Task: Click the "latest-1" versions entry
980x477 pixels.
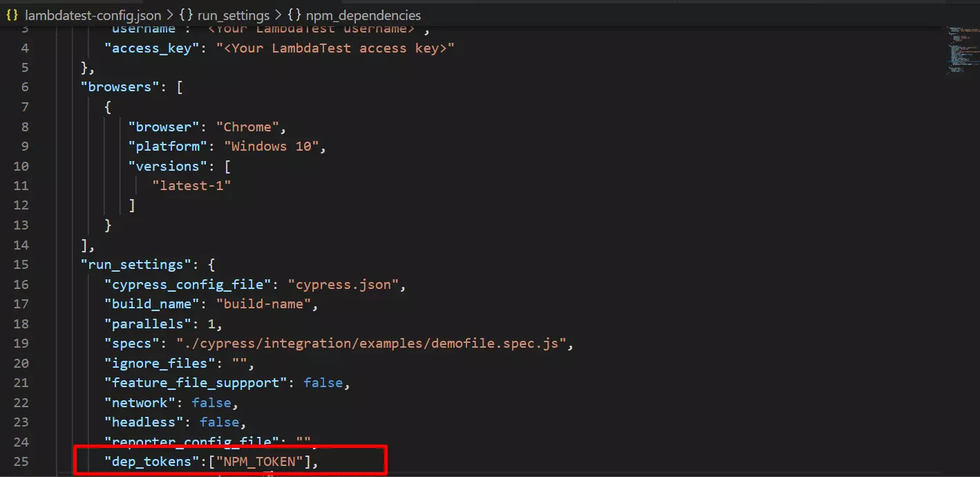Action: point(191,185)
